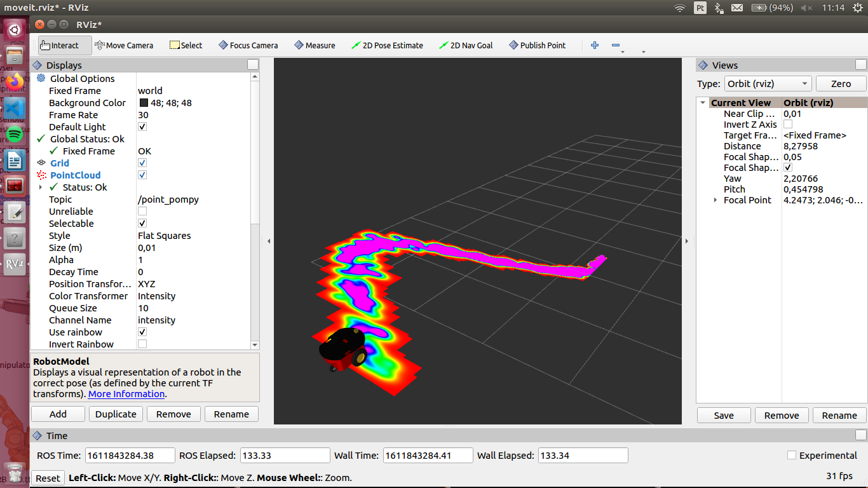
Task: Add a new tool with plus icon
Action: (x=595, y=45)
